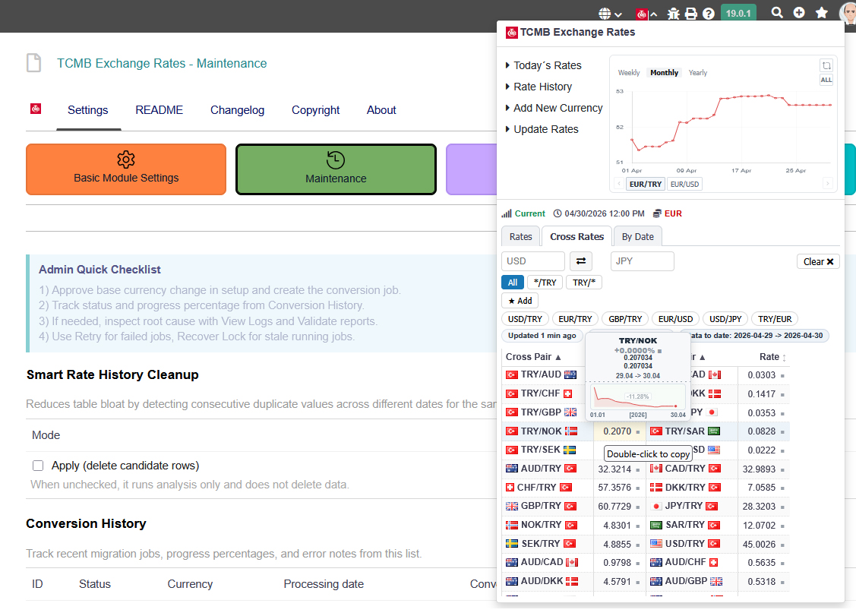Click the USD currency input field
Viewport: 856px width, 616px height.
pos(533,261)
